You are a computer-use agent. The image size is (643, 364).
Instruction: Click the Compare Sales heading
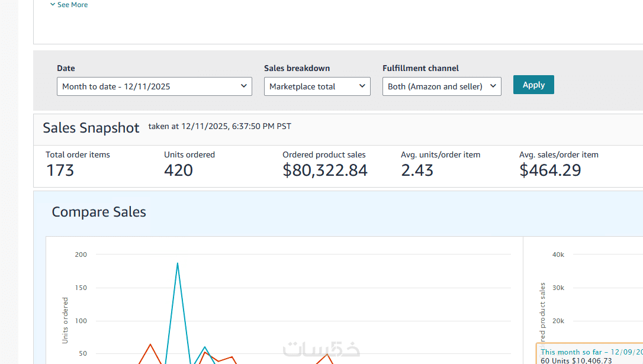click(x=99, y=212)
